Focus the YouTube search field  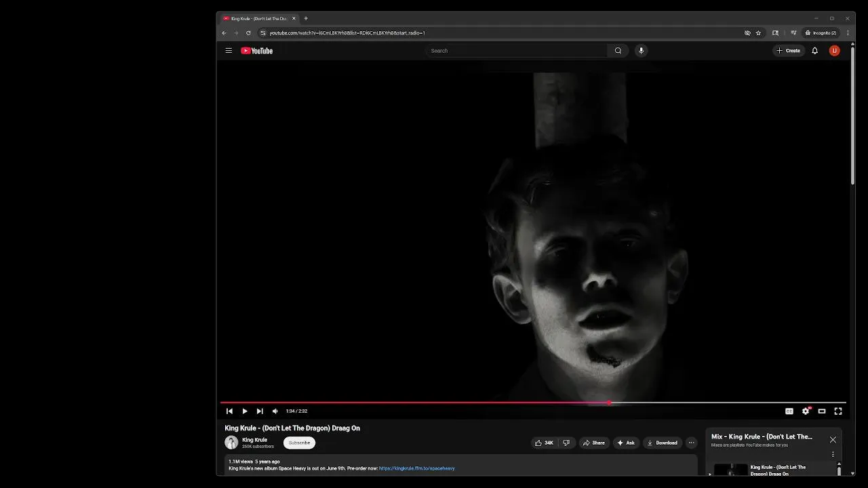(x=517, y=51)
